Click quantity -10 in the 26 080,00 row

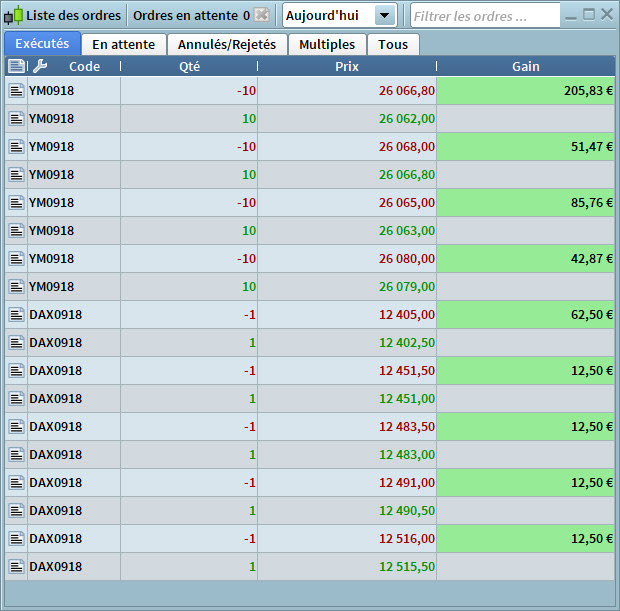coord(246,259)
